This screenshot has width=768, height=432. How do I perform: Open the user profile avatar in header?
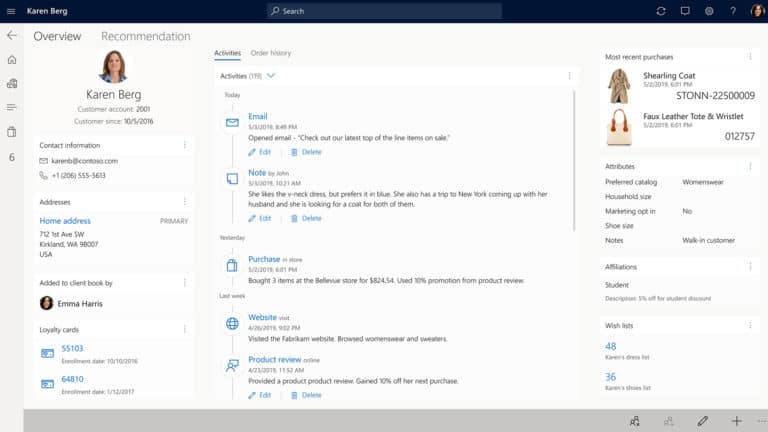tap(757, 11)
